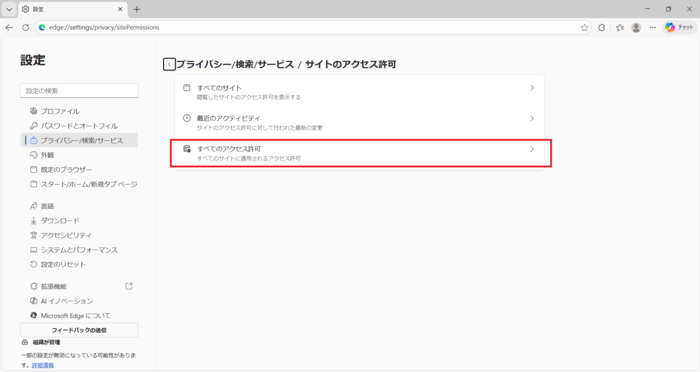Open すべてのアクセス許可 row
The height and width of the screenshot is (372, 700).
click(359, 153)
